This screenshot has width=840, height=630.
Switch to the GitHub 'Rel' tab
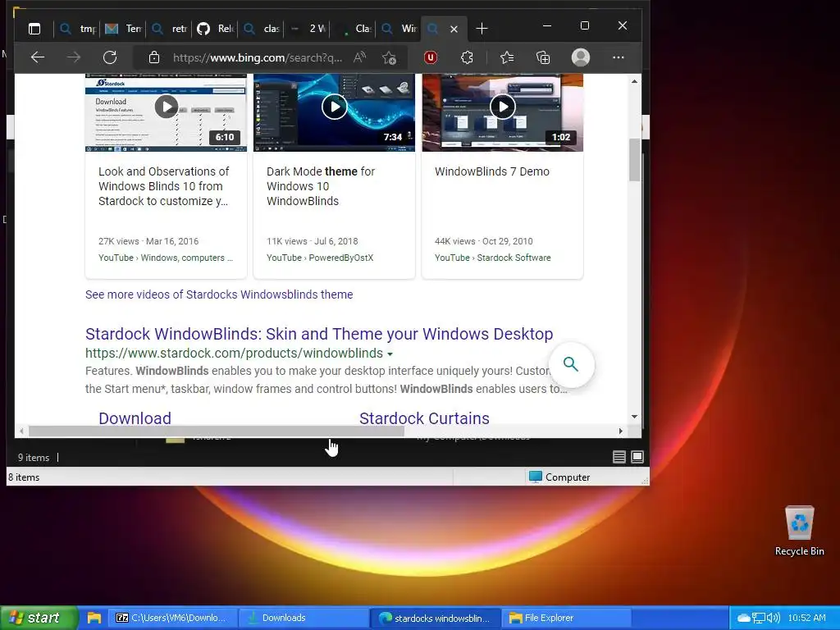pos(216,29)
